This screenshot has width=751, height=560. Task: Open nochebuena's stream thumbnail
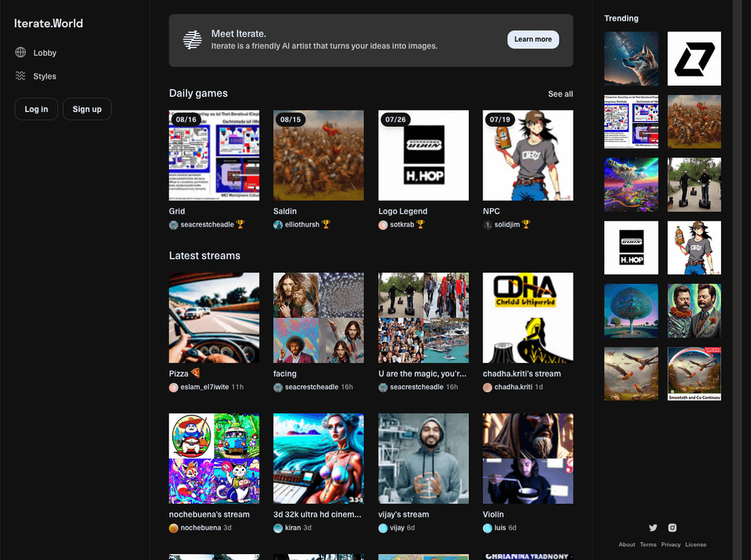pyautogui.click(x=214, y=459)
